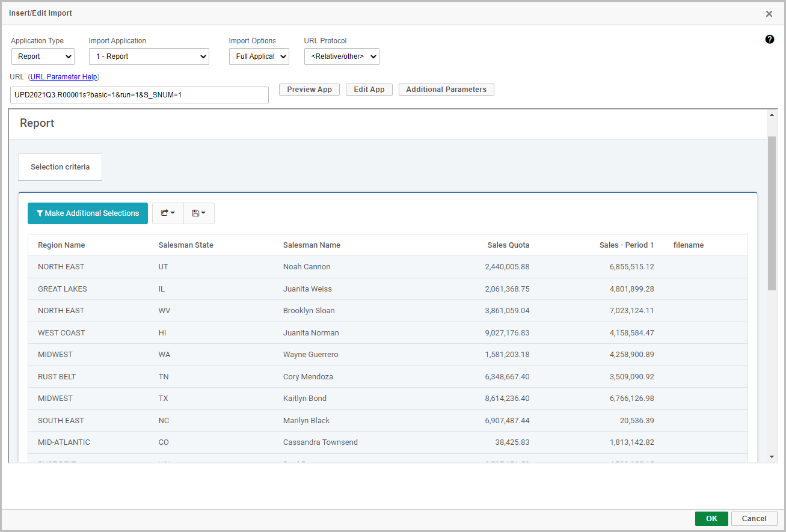Screen dimensions: 786x532
Task: Click the 7,023,124.11 period sales value
Action: click(x=631, y=311)
